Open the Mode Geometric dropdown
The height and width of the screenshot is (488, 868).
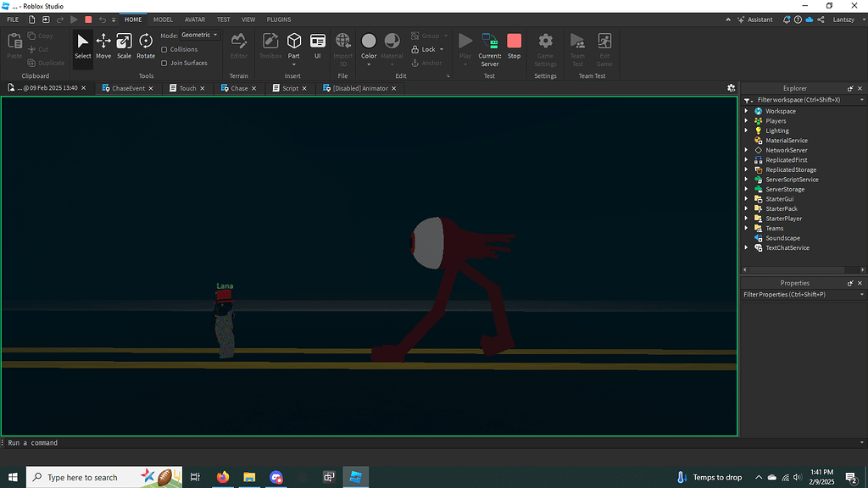point(199,36)
